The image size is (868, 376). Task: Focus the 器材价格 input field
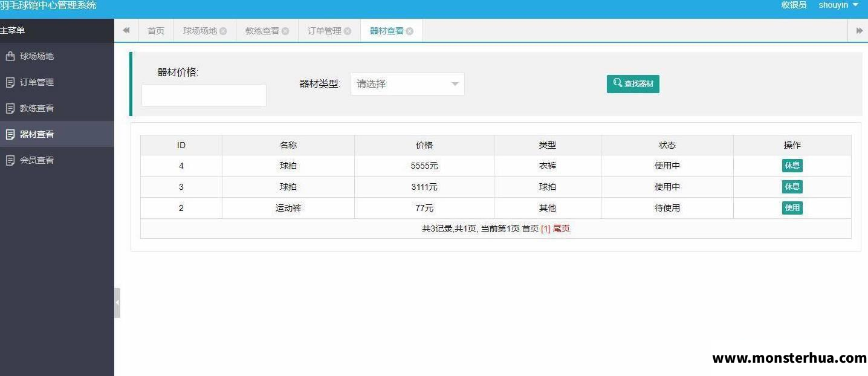click(204, 96)
